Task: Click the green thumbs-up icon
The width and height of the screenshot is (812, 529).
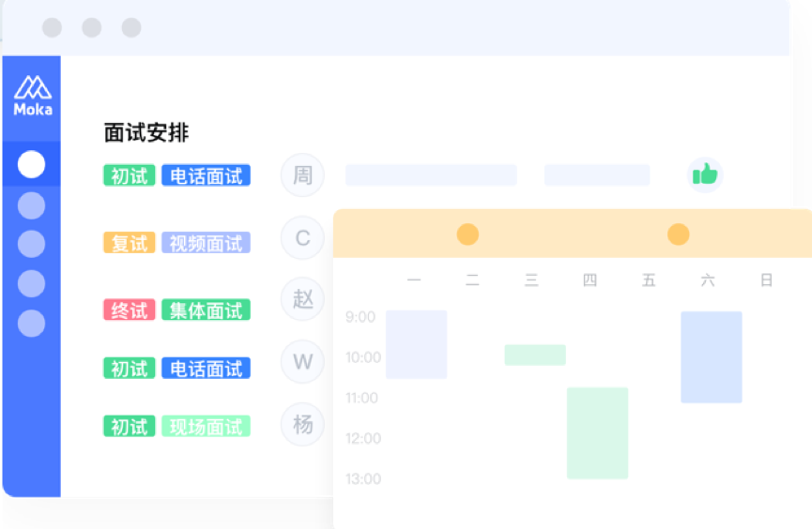Action: pyautogui.click(x=705, y=175)
